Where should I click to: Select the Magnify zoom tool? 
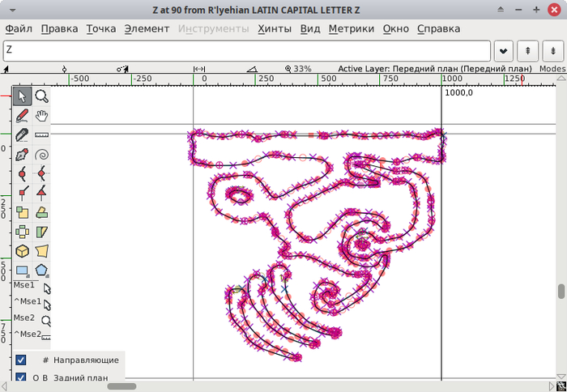click(x=41, y=96)
